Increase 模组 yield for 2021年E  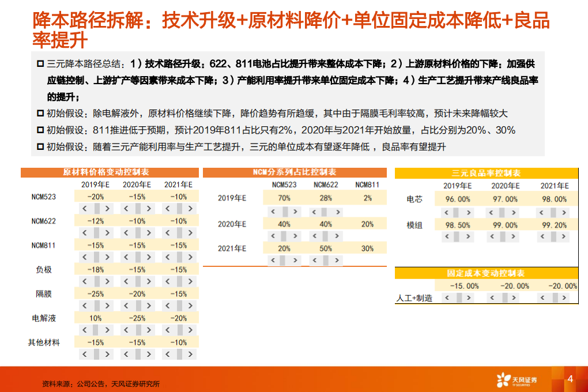tap(563, 237)
